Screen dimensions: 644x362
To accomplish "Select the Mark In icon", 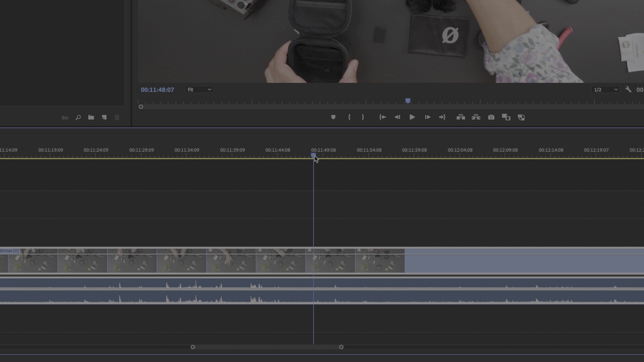I will (349, 117).
